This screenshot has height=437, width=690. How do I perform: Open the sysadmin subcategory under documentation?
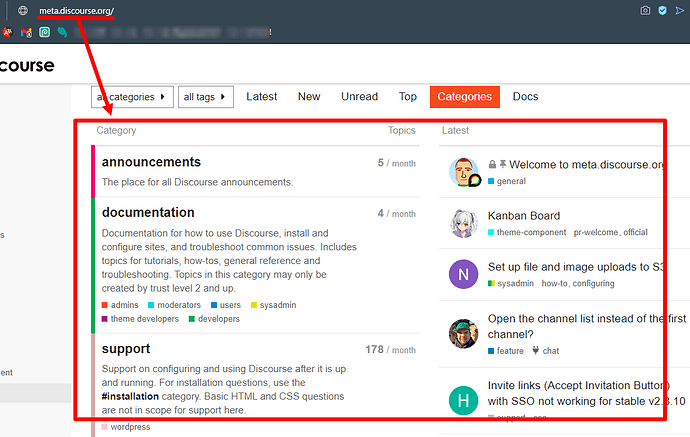tap(273, 305)
